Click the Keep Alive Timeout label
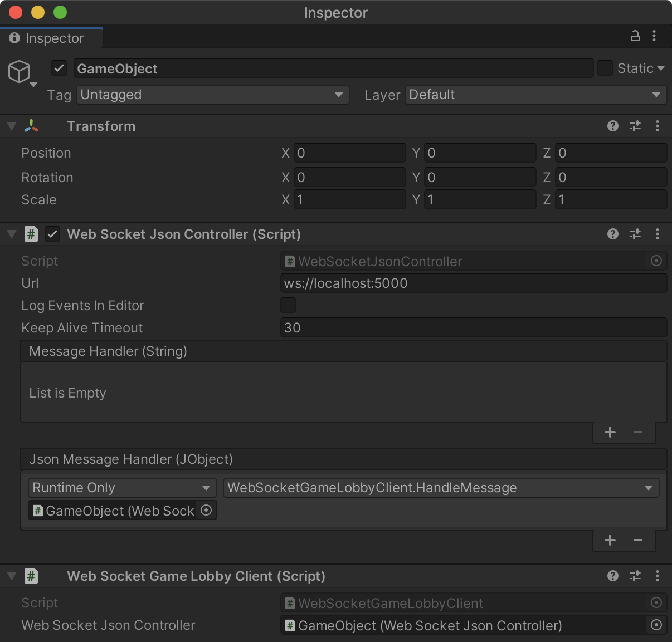 [x=82, y=327]
